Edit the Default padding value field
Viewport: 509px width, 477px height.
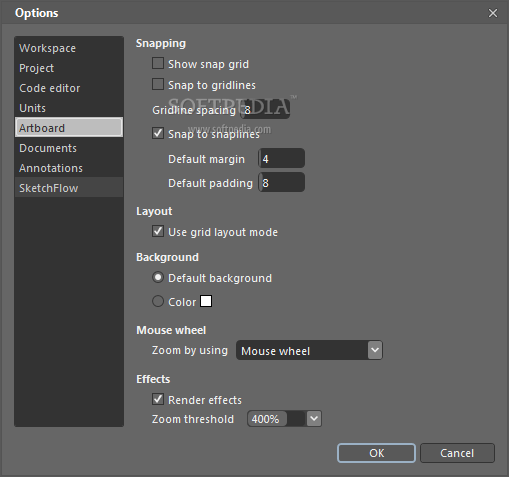pos(282,182)
